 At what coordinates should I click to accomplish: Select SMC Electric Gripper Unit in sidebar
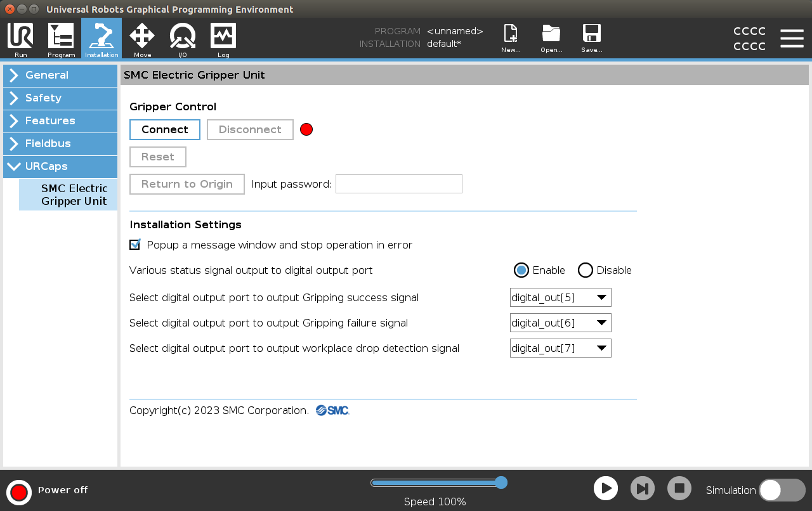pos(74,195)
